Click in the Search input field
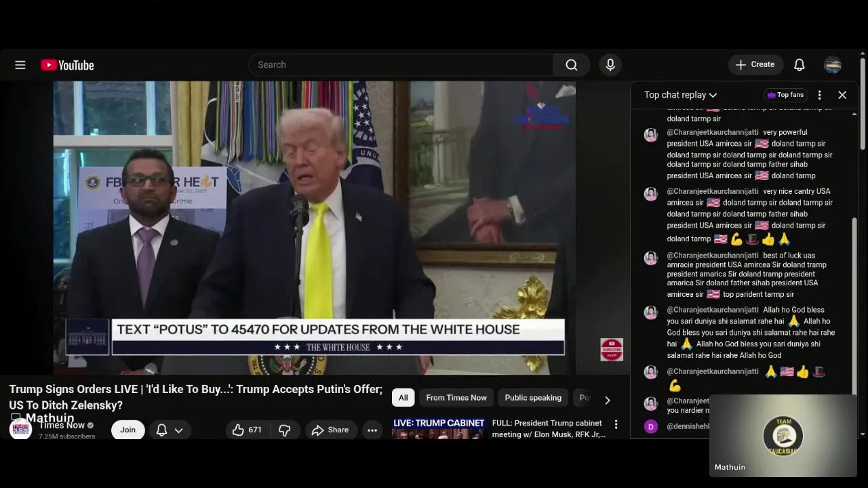The image size is (868, 488). click(401, 65)
